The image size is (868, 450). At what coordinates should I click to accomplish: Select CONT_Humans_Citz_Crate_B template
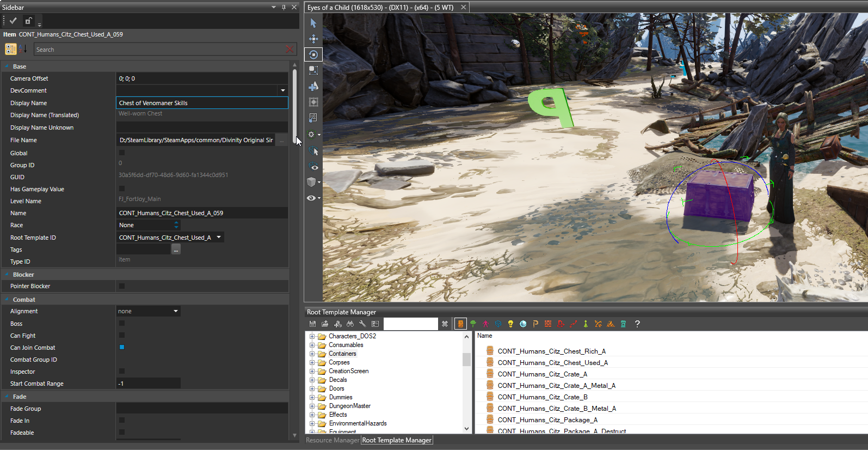(x=543, y=397)
